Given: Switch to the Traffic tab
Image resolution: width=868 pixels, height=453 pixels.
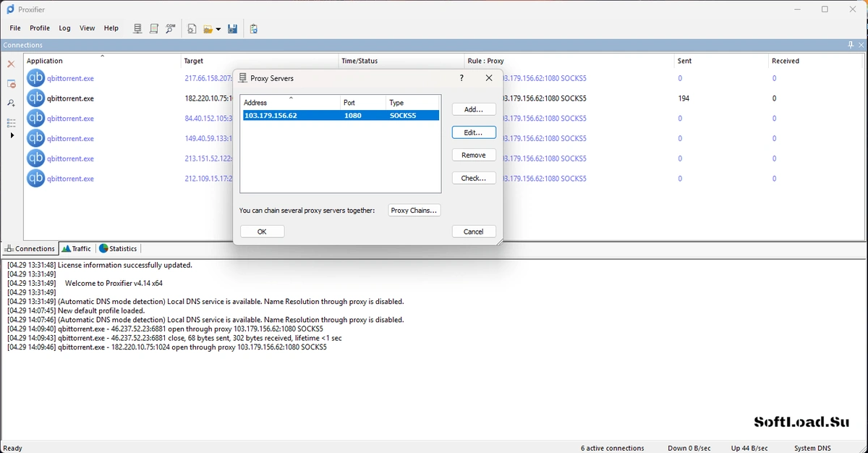Looking at the screenshot, I should point(77,248).
